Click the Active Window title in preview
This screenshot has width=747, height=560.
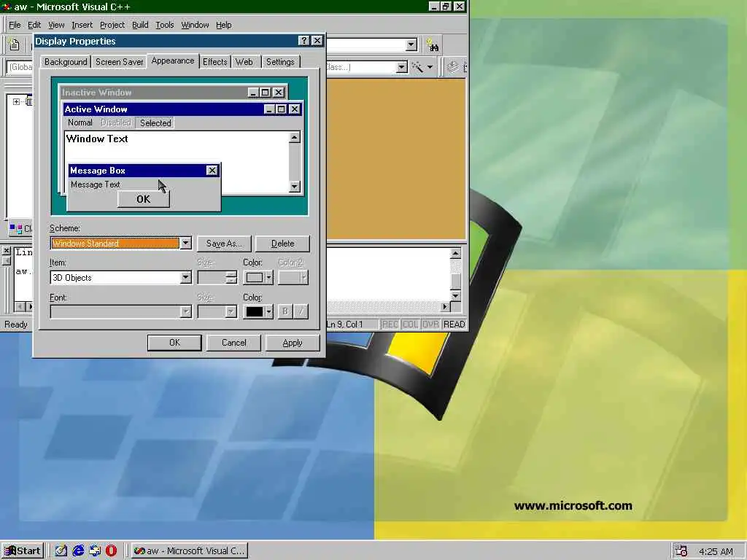[96, 109]
